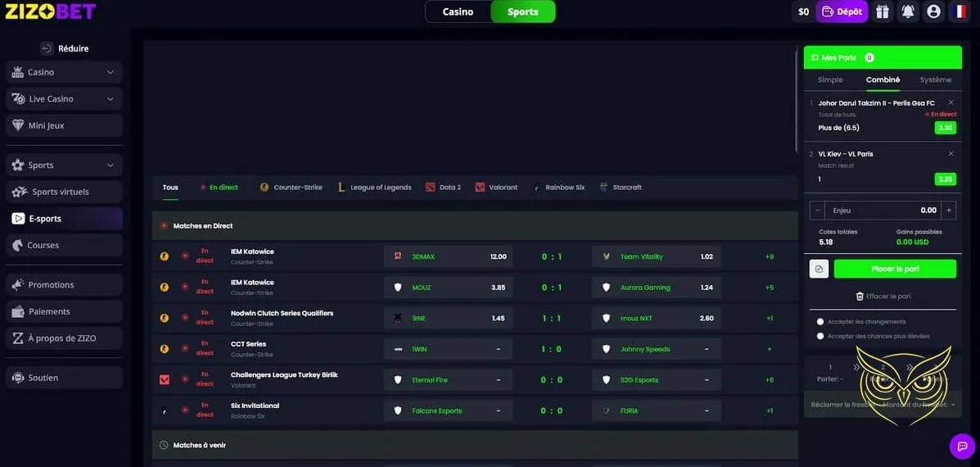Expand the Sports sidebar menu
The image size is (980, 467).
coord(110,165)
